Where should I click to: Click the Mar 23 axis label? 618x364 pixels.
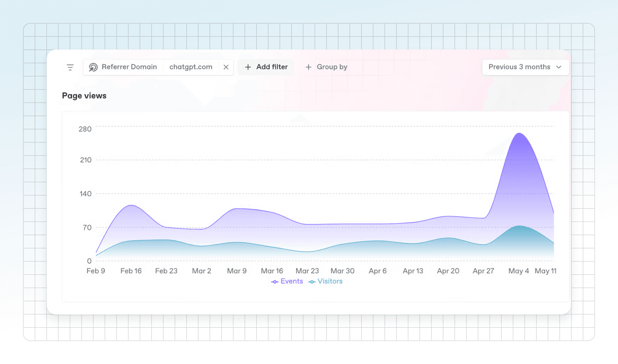(x=307, y=271)
